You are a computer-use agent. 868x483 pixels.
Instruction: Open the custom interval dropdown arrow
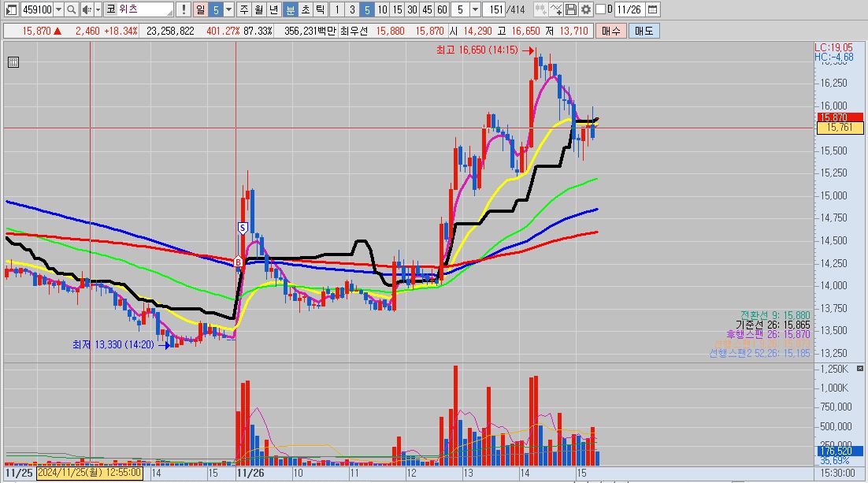475,9
